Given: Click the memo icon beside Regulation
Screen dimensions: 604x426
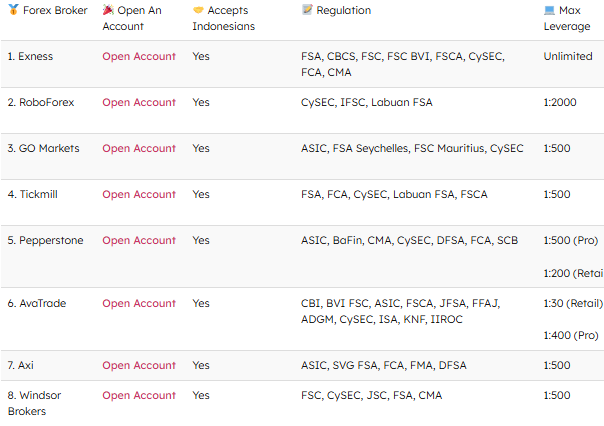Looking at the screenshot, I should point(307,10).
